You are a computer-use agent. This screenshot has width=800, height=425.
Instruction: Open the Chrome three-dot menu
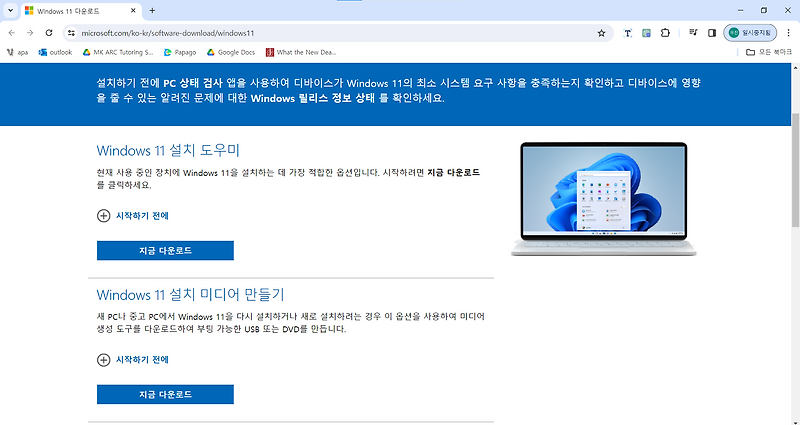[788, 33]
